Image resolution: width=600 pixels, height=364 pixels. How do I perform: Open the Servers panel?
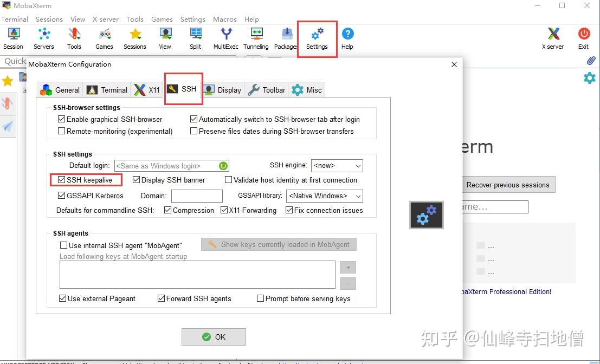tap(43, 35)
